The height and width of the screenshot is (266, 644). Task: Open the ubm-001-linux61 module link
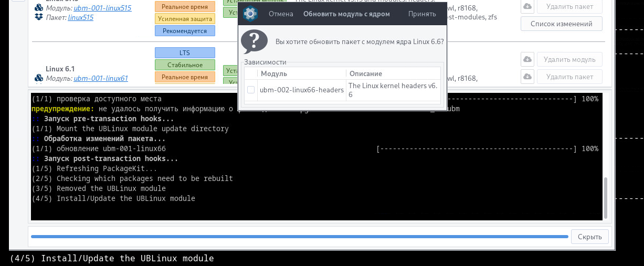coord(101,78)
